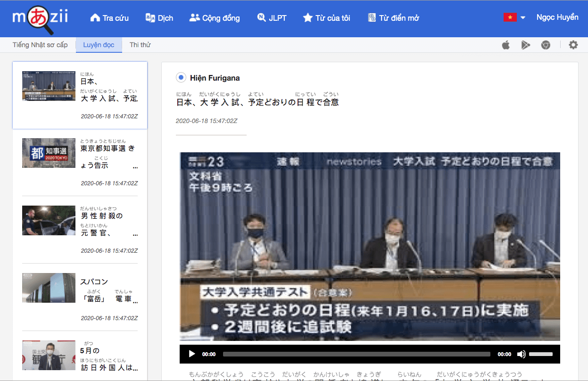Screen dimensions: 588x381
Task: Open the JLPT section
Action: [272, 18]
